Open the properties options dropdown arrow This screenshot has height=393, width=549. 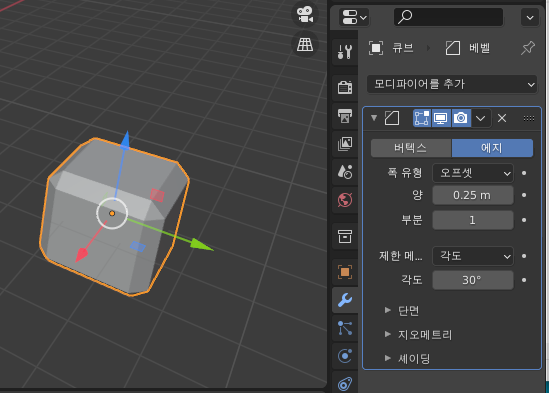(530, 17)
